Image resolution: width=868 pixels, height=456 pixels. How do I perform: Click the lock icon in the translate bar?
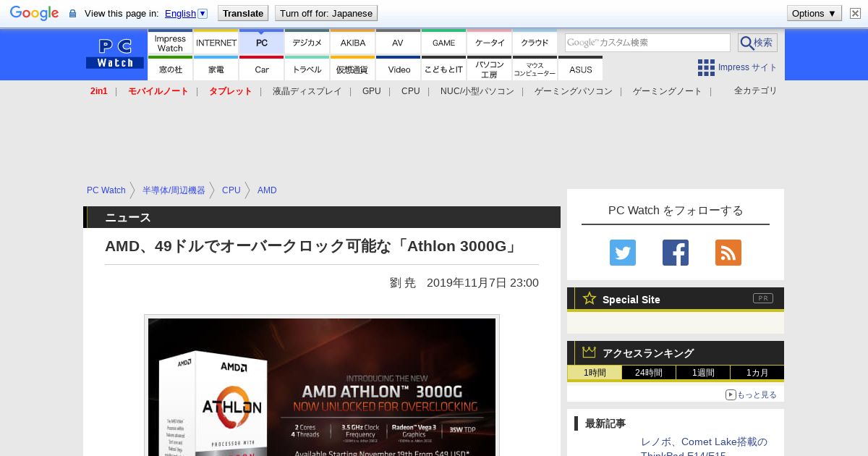click(x=72, y=13)
